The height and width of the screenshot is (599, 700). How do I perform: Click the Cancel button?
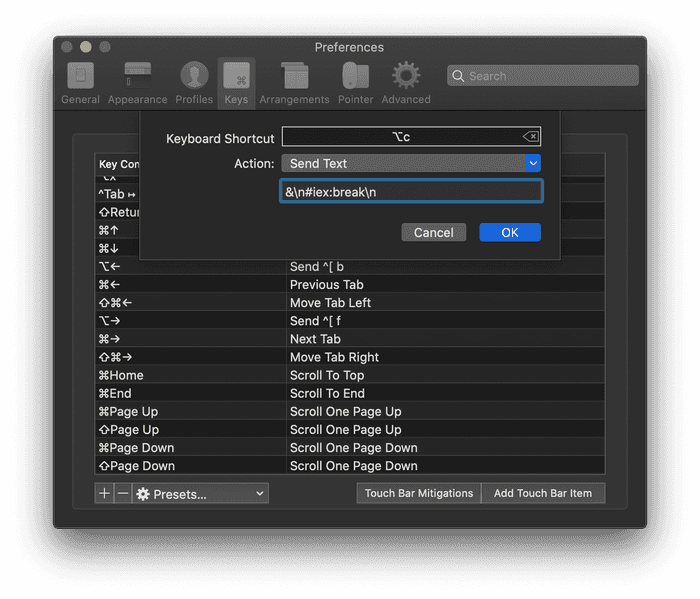coord(433,233)
